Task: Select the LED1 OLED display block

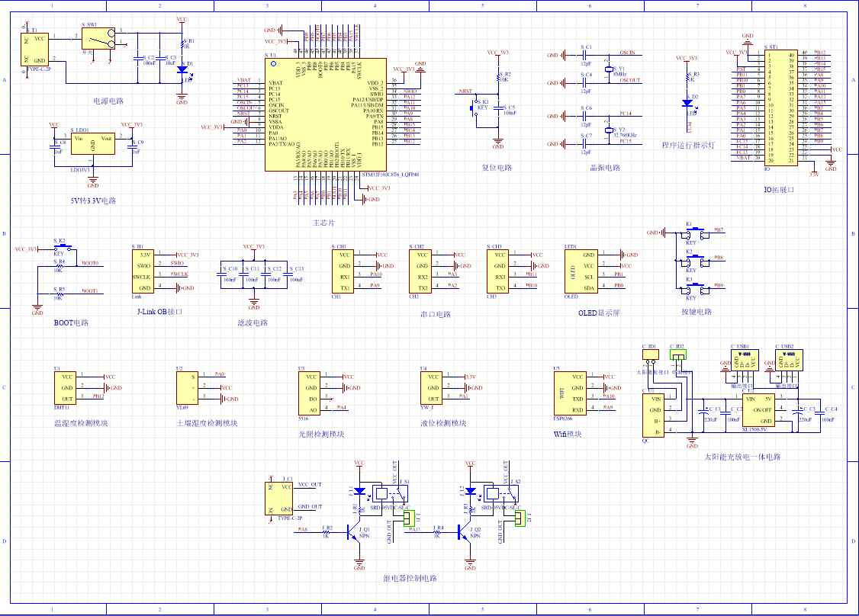Action: point(581,271)
